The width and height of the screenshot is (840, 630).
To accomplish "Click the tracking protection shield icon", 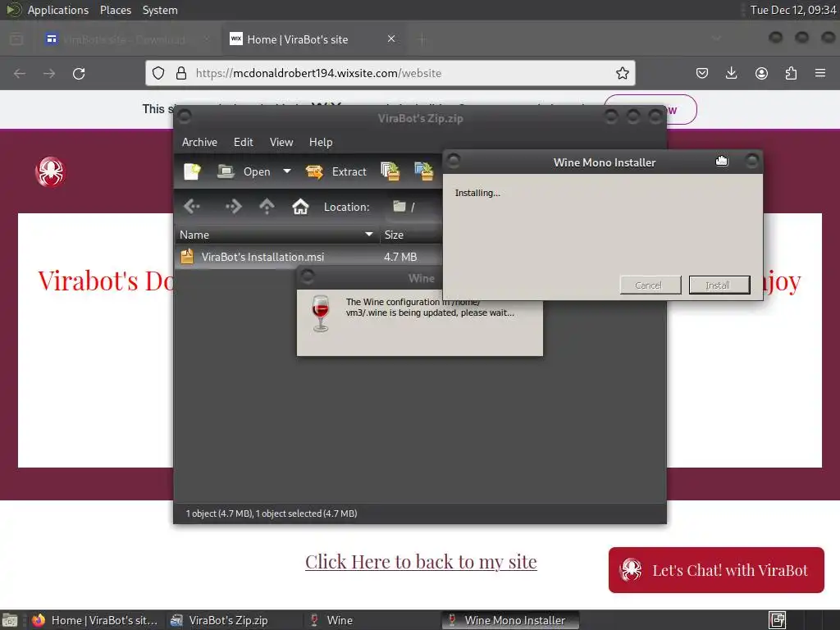I will click(x=158, y=73).
